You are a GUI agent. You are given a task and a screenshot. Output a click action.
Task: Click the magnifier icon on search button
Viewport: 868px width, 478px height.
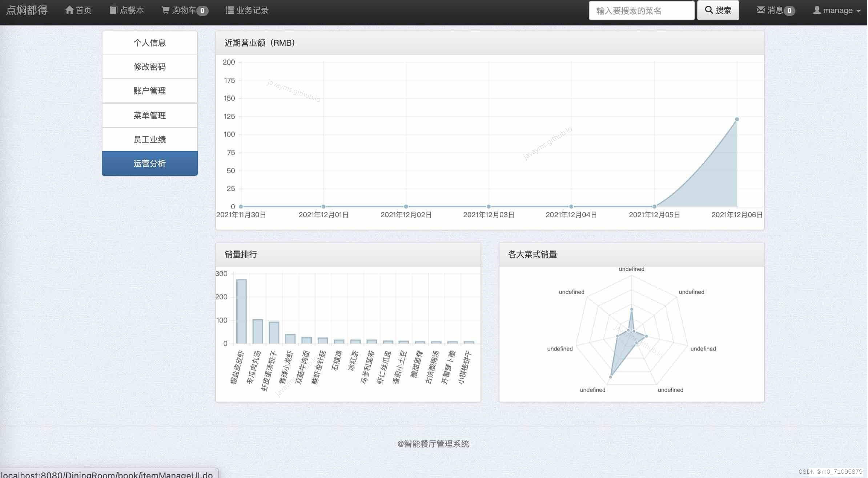coord(708,10)
